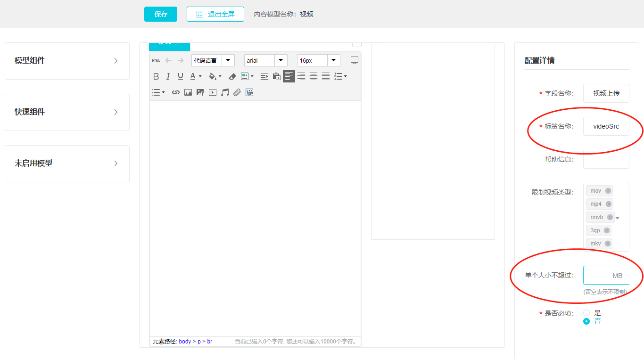The image size is (644, 359).
Task: Click the music note audio icon
Action: tap(225, 92)
